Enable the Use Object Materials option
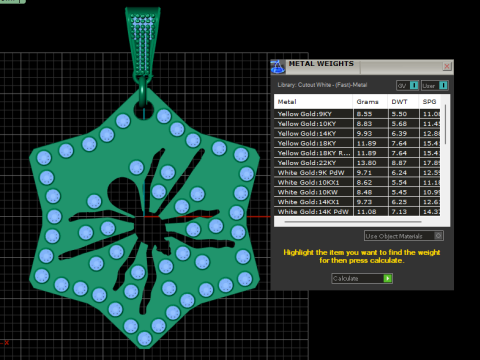The height and width of the screenshot is (360, 480). 404,236
